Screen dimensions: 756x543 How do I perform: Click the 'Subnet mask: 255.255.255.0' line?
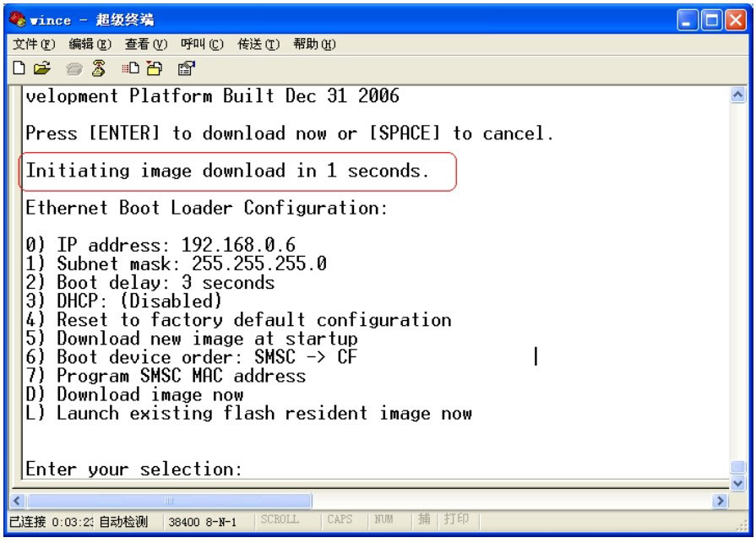[x=176, y=263]
